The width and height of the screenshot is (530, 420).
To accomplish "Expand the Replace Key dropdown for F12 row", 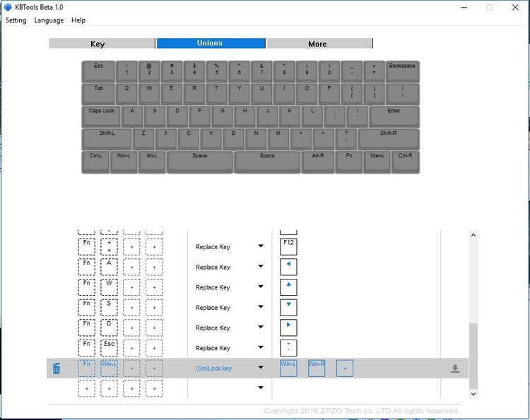I will click(261, 246).
